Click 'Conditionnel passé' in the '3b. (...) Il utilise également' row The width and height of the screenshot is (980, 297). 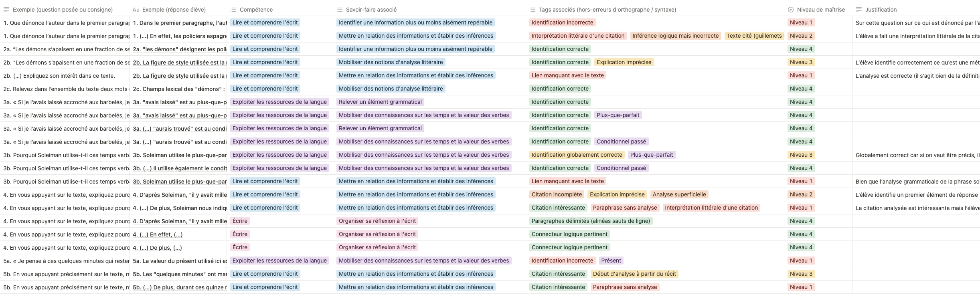point(621,168)
